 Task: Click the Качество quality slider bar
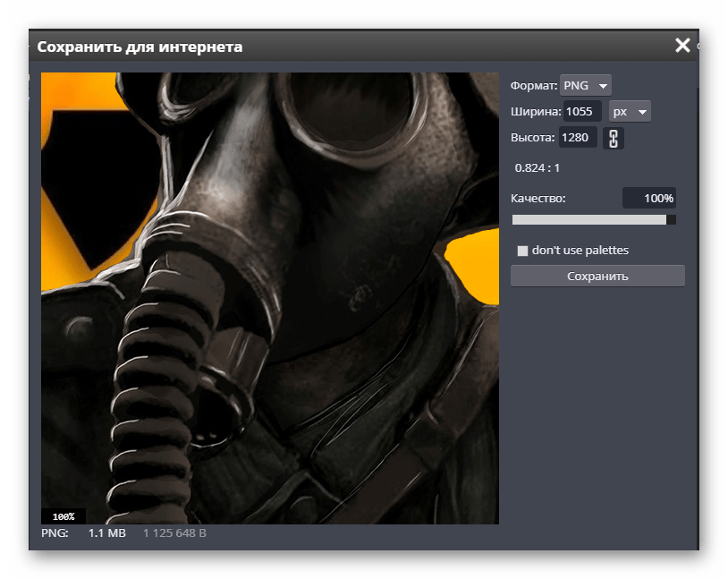(594, 220)
